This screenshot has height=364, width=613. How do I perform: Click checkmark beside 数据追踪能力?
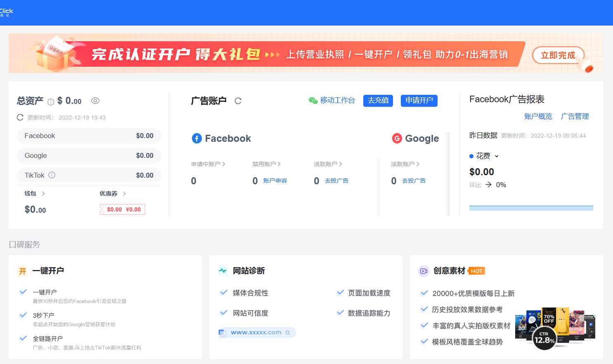(x=340, y=312)
